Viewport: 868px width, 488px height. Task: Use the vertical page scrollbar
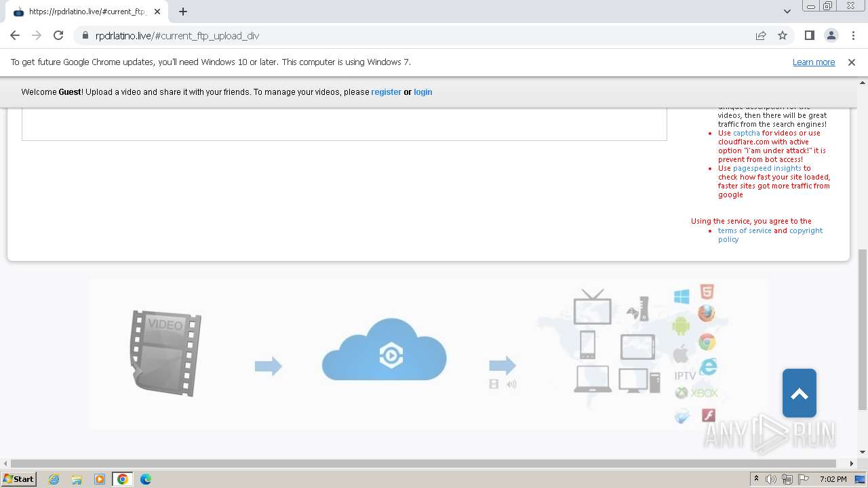point(863,329)
